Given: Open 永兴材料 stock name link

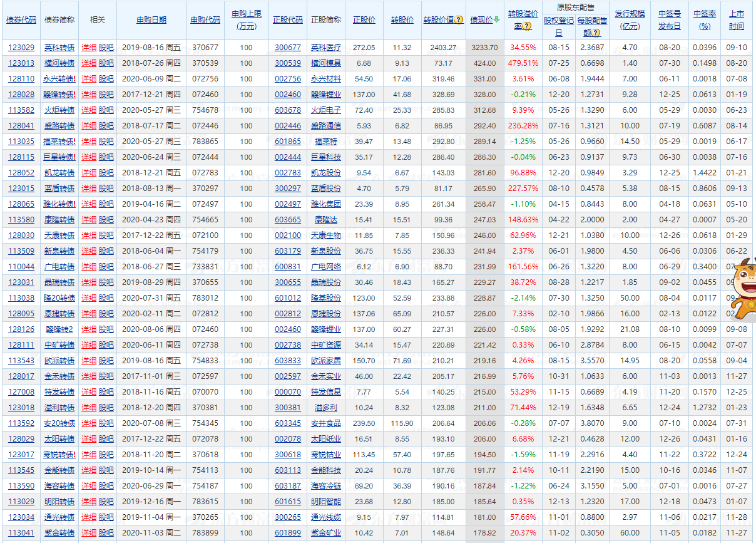Looking at the screenshot, I should (326, 79).
